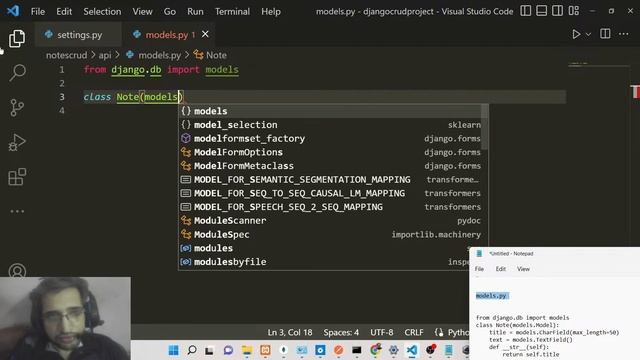640x360 pixels.
Task: Show additional views ellipsis in activity bar
Action: click(x=17, y=211)
